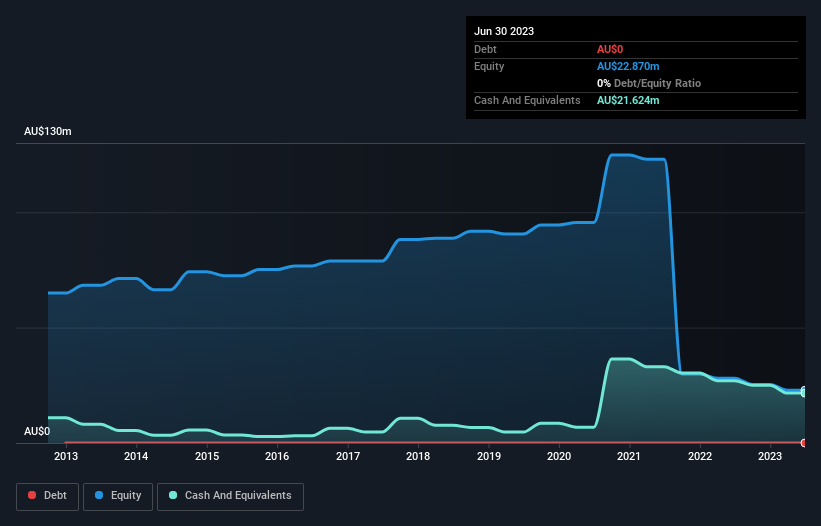Click the 2023 x-axis label
This screenshot has width=821, height=526.
(770, 456)
